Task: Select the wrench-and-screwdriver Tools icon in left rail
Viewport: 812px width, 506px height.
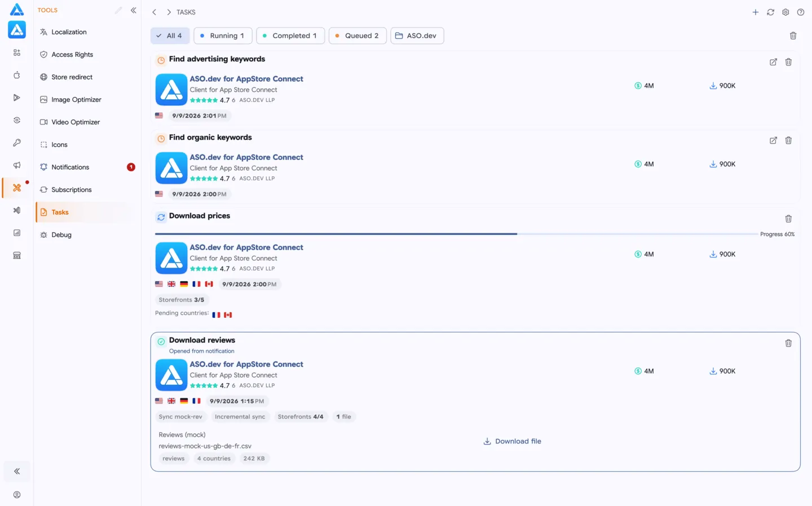Action: click(17, 188)
